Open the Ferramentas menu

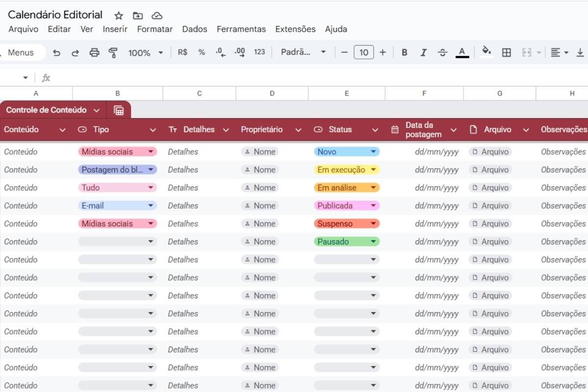[241, 29]
